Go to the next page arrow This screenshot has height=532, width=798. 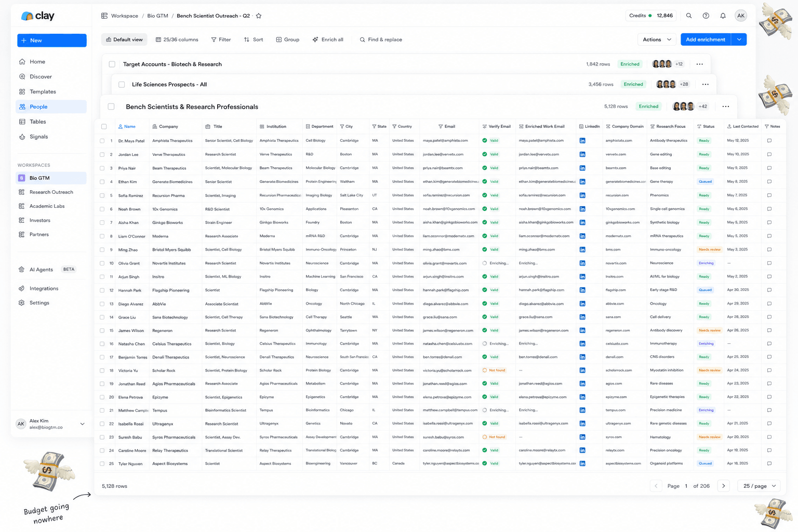pyautogui.click(x=724, y=486)
